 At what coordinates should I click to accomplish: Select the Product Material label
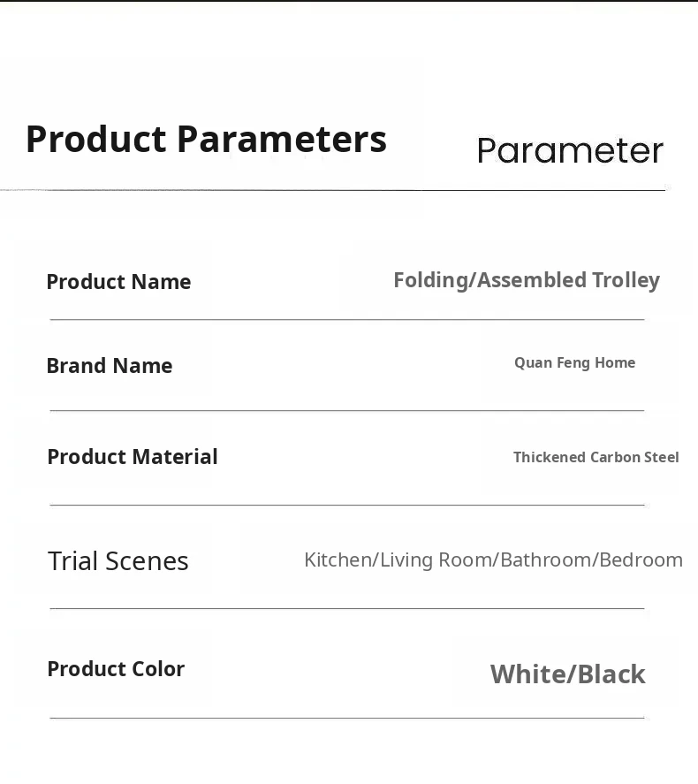point(133,457)
